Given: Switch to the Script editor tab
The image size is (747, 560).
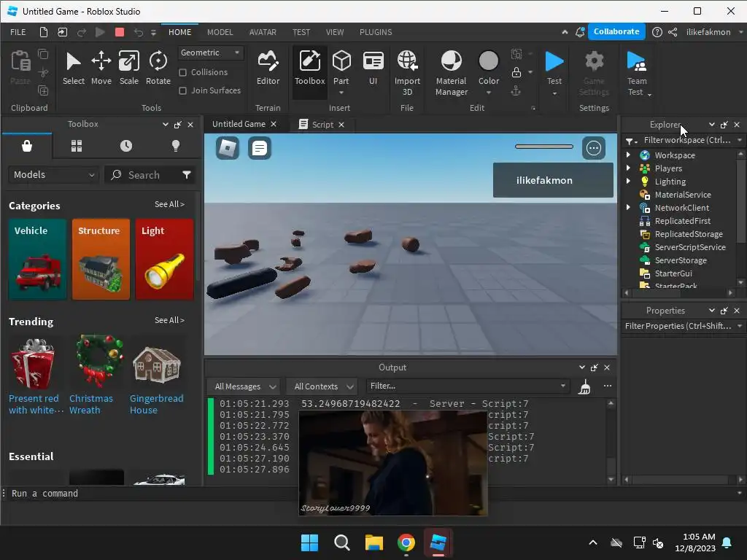Looking at the screenshot, I should coord(322,125).
